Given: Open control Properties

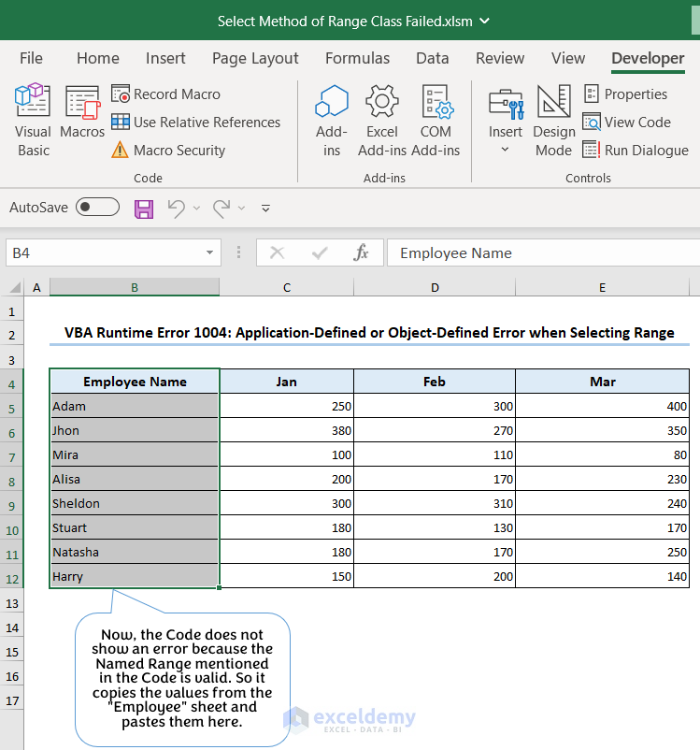Looking at the screenshot, I should 625,94.
